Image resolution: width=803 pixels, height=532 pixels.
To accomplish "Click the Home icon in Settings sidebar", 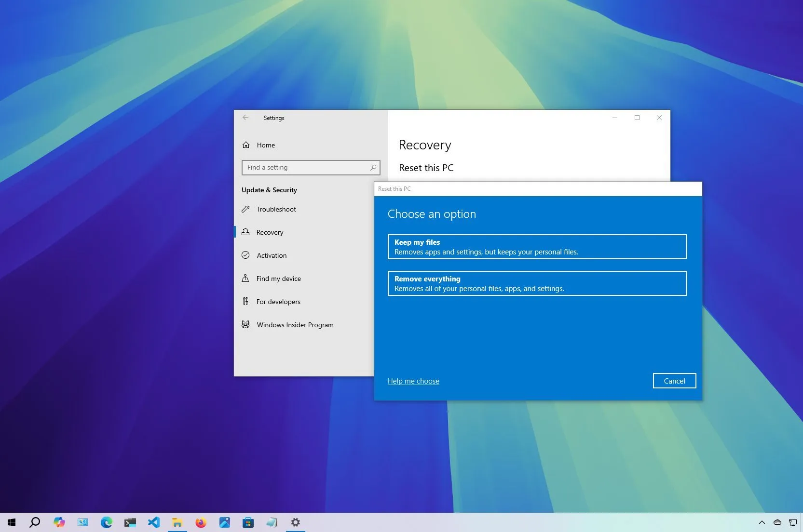I will click(246, 145).
